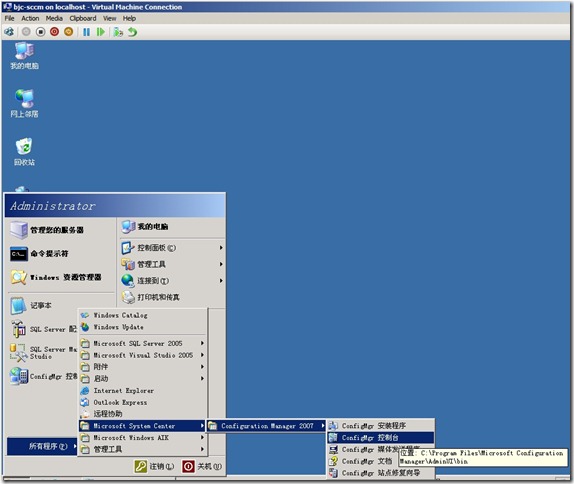Open Remote Assistance (远程协助)
Viewport: 574px width, 484px height.
[x=143, y=414]
